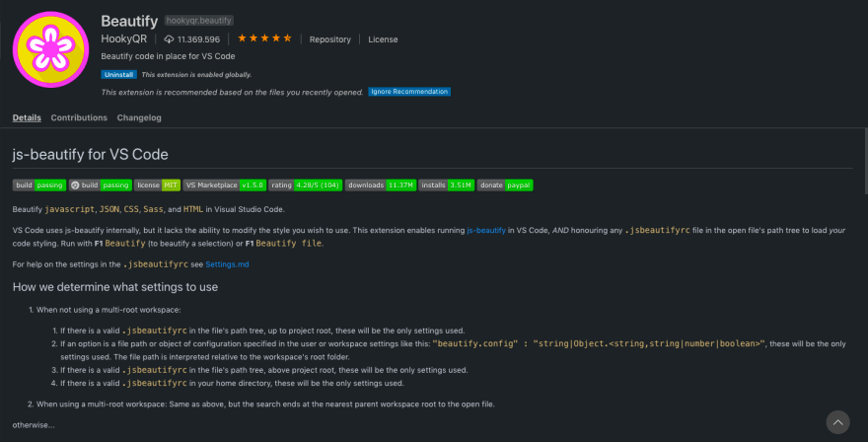Switch to the Details tab
Screen dimensions: 868x442
[27, 117]
